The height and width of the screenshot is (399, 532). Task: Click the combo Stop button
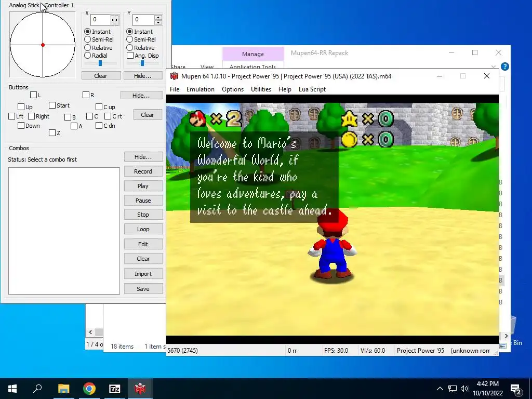tap(143, 215)
